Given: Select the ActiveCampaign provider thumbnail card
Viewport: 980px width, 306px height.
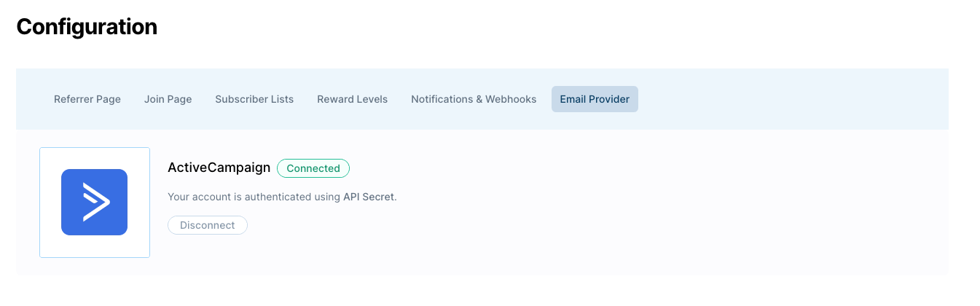Looking at the screenshot, I should pyautogui.click(x=95, y=203).
